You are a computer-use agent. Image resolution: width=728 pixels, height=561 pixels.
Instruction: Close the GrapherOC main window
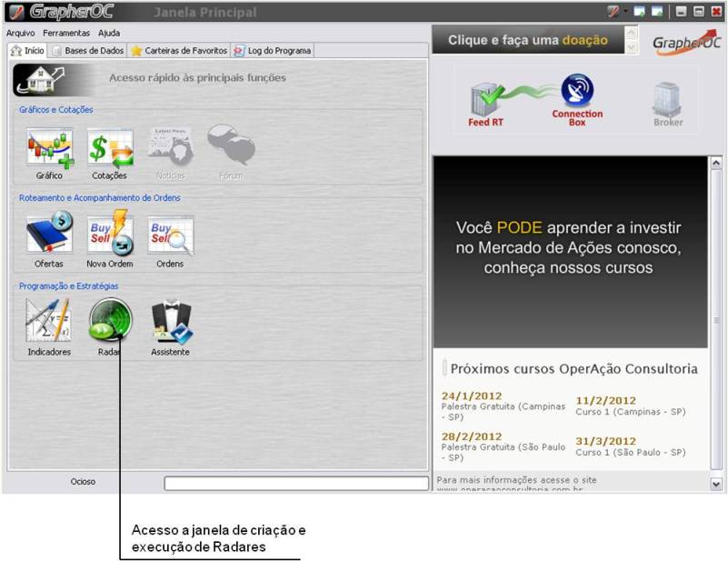[x=716, y=12]
